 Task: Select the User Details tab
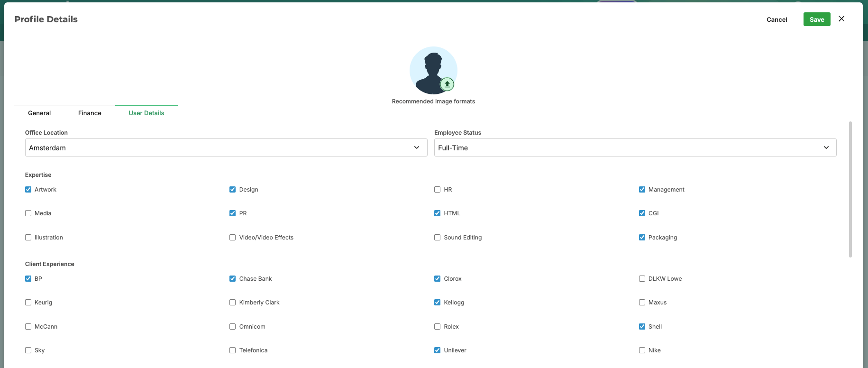[x=146, y=113]
